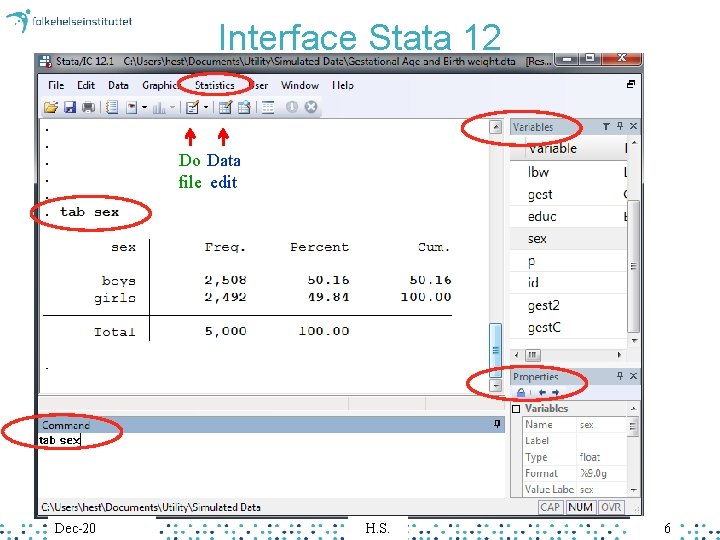Click the Format value %9.0g in Properties
Image resolution: width=720 pixels, height=540 pixels.
(593, 473)
